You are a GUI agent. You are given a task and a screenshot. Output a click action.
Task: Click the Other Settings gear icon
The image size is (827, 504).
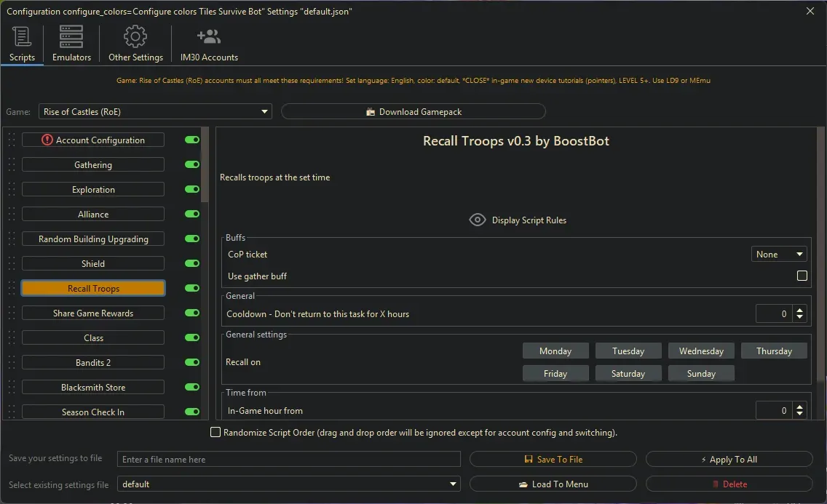(x=135, y=36)
